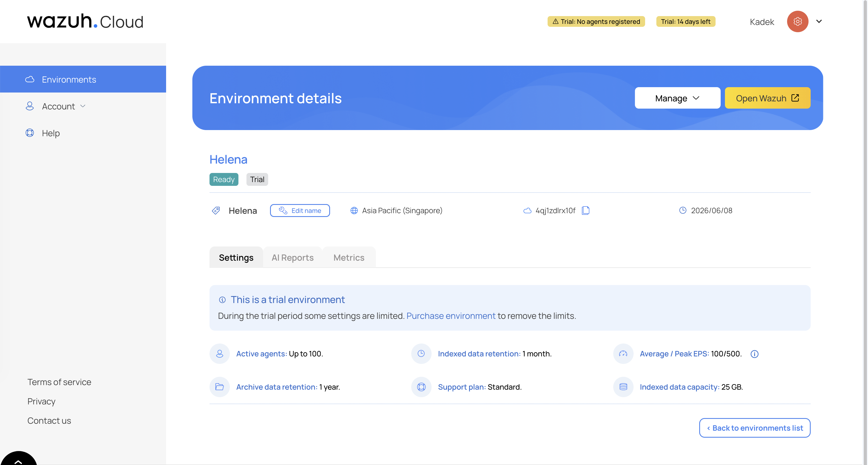Screen dimensions: 868x465
Task: Click the cloud icon beside environment ID
Action: pyautogui.click(x=527, y=211)
